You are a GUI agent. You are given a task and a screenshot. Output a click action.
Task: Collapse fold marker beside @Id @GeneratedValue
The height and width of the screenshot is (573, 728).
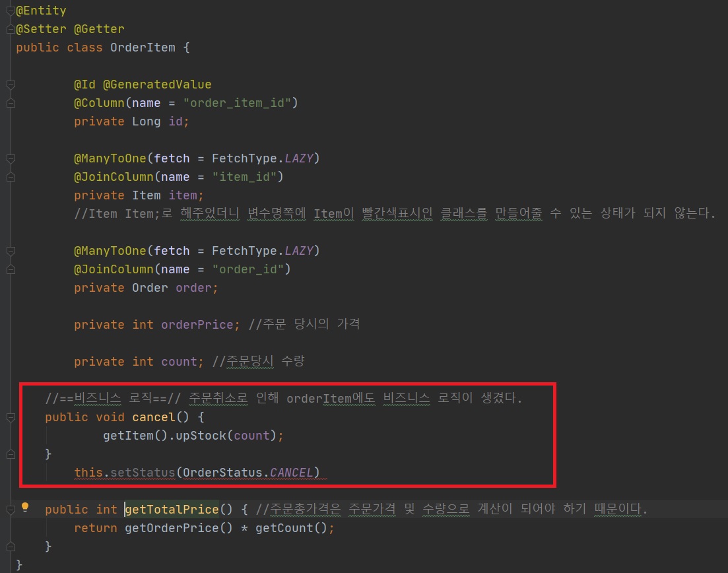[x=11, y=84]
